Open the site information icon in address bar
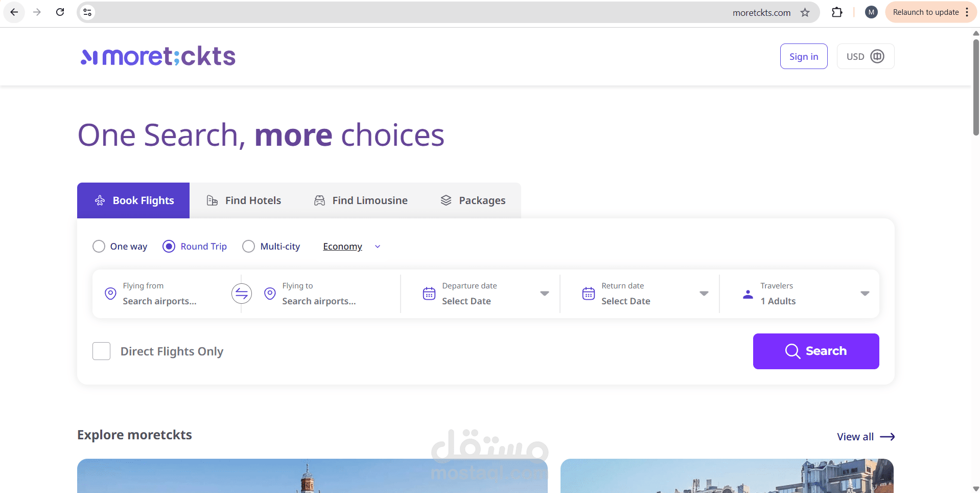This screenshot has width=980, height=493. 87,12
